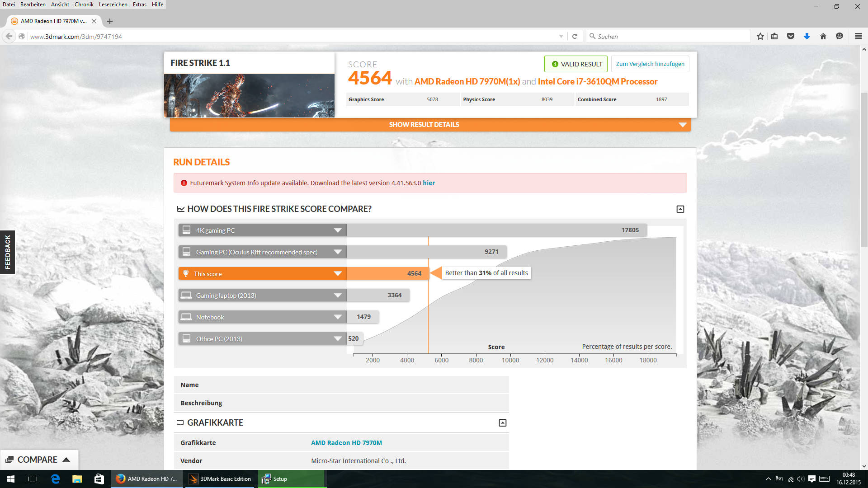Click the Fire Strike thumbnail image
This screenshot has width=868, height=488.
coord(249,95)
